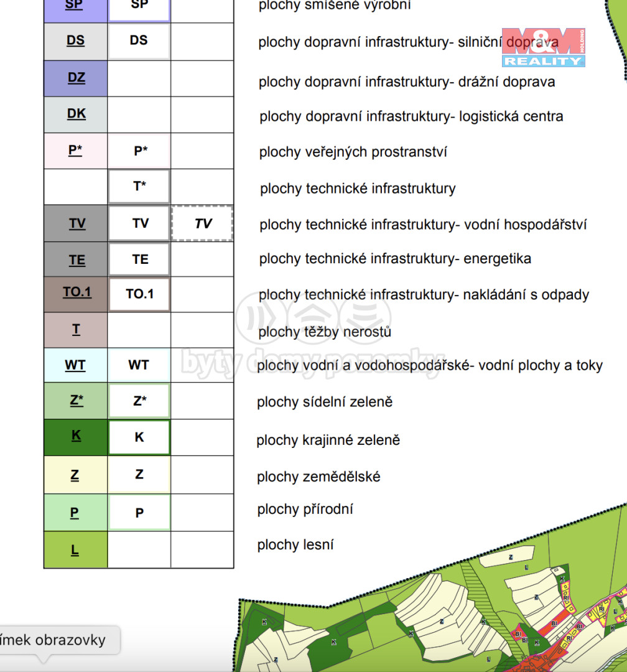Image resolution: width=627 pixels, height=672 pixels.
Task: Click the 'plochy těžby nerostů' legend label
Action: pyautogui.click(x=325, y=332)
